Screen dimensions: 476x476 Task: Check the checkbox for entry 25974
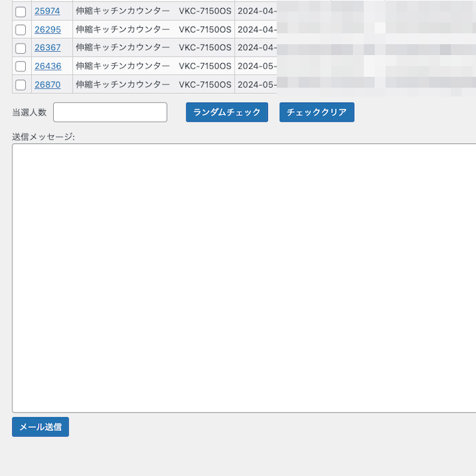pyautogui.click(x=20, y=12)
